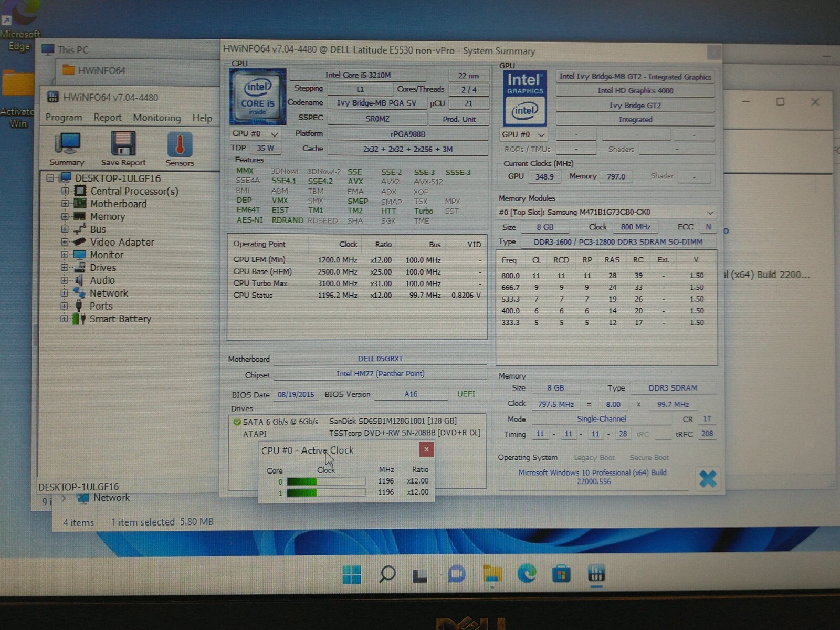Open File Explorer from taskbar
The height and width of the screenshot is (630, 840).
pos(492,574)
